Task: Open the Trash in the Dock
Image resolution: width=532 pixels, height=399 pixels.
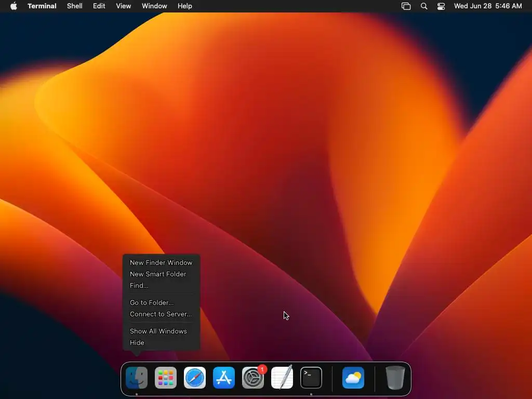Action: pyautogui.click(x=395, y=378)
